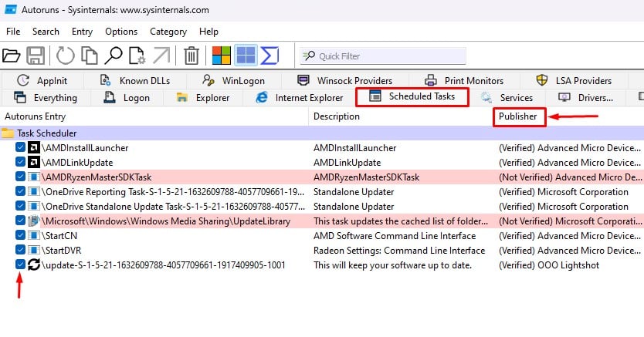Switch to the Drivers tab
Screen dimensions: 644x337
(585, 98)
